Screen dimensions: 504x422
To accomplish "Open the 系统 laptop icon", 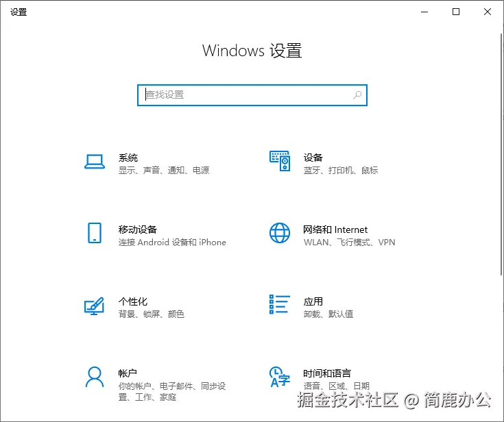I will click(x=95, y=162).
